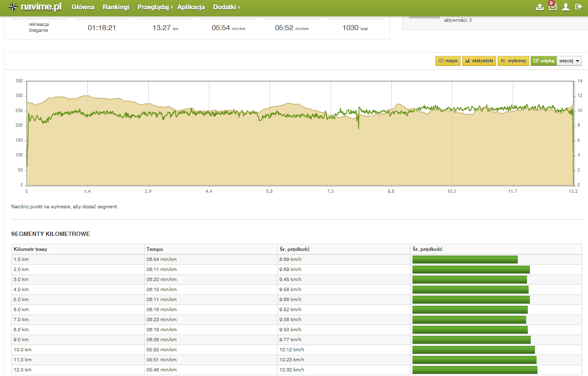Open the Główna menu item
The image size is (588, 376).
point(83,7)
